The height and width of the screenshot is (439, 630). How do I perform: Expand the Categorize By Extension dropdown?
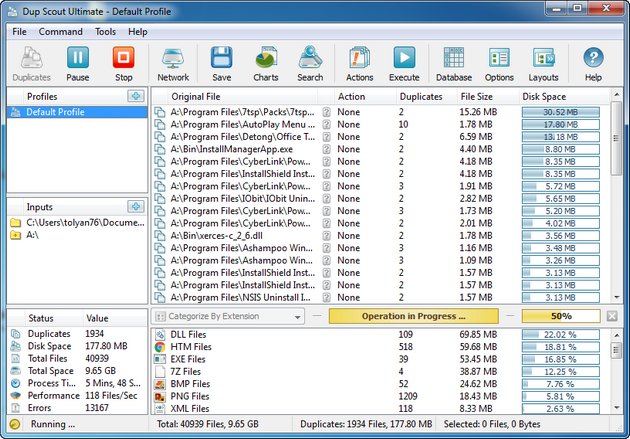pos(296,317)
